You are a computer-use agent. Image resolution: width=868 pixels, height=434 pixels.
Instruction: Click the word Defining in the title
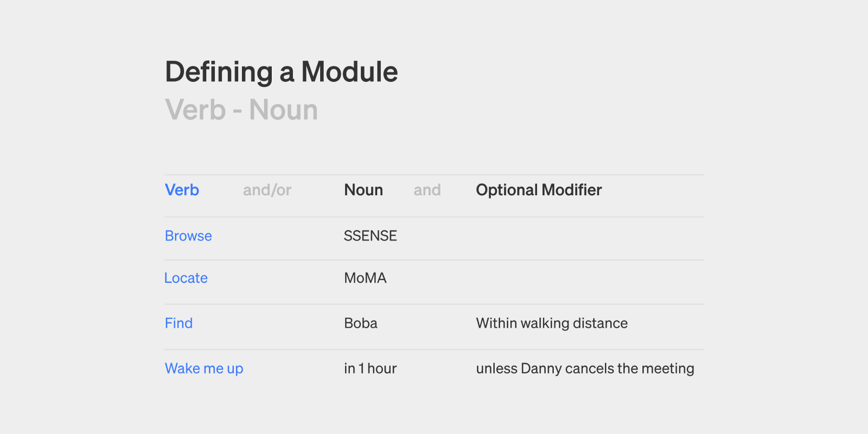point(219,72)
